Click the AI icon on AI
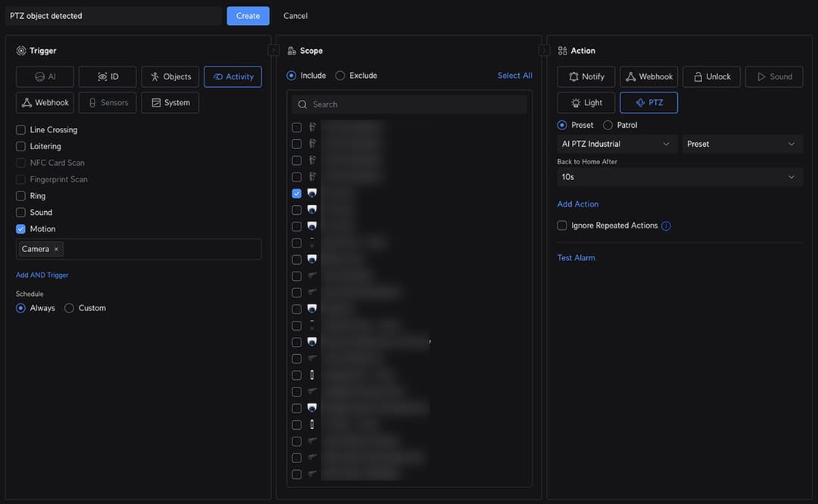This screenshot has width=818, height=504. [39, 76]
